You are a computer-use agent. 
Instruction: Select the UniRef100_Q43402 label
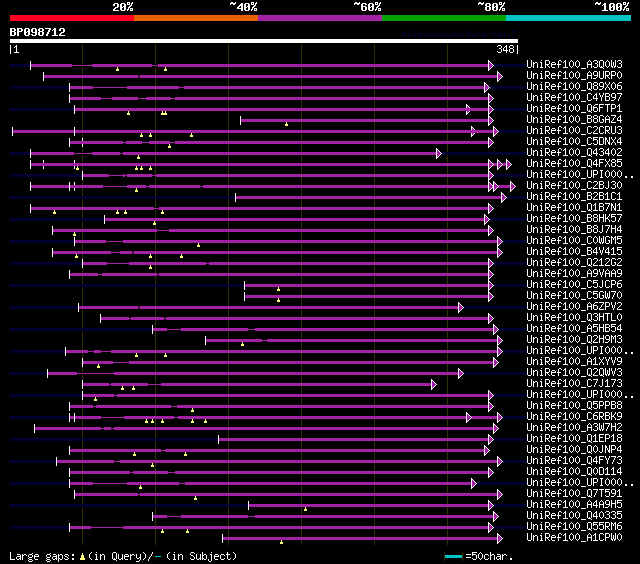(574, 153)
